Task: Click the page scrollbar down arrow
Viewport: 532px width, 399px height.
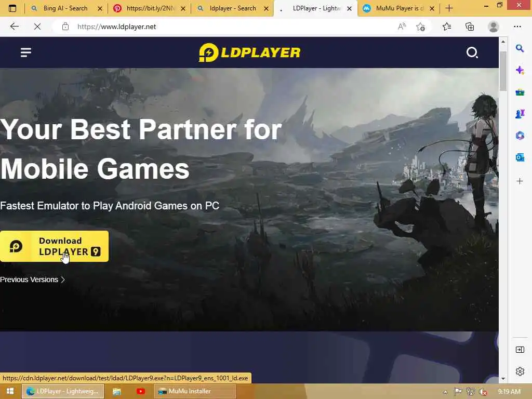Action: click(x=503, y=379)
